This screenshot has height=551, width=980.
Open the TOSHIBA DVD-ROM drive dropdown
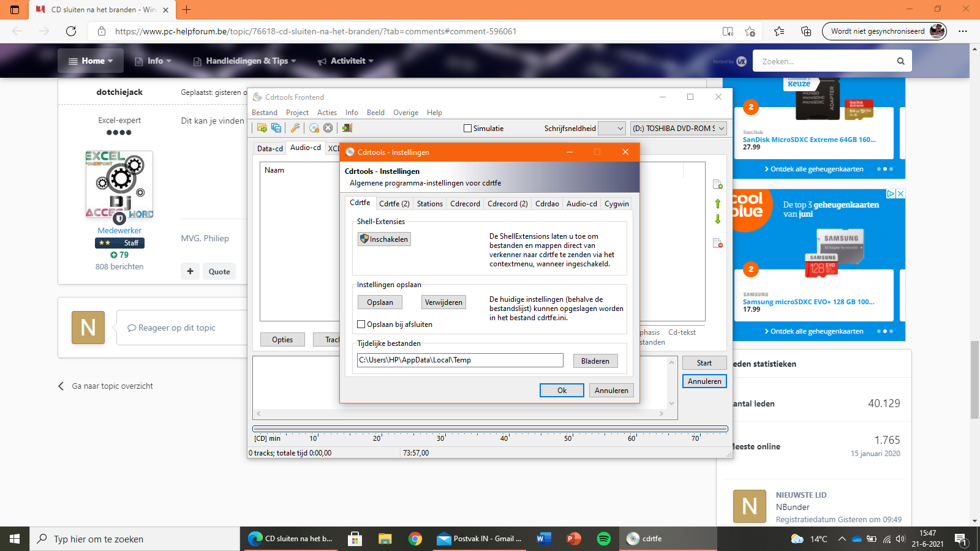pyautogui.click(x=679, y=129)
